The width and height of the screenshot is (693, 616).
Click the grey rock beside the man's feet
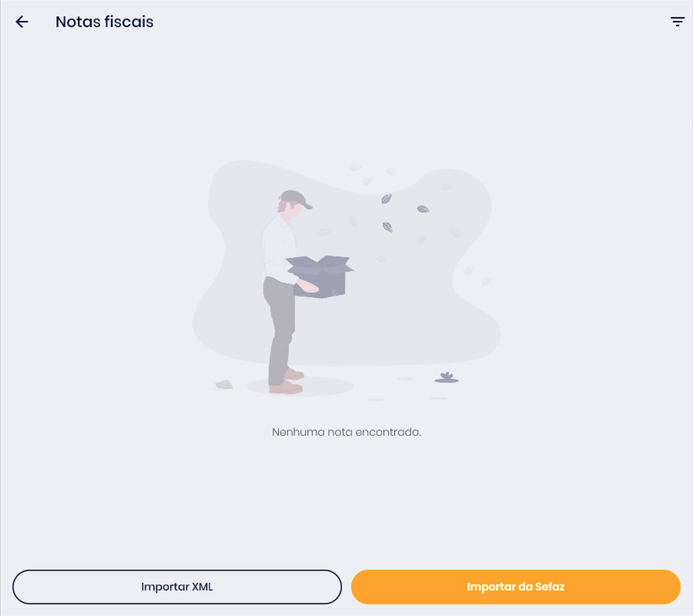coord(224,384)
